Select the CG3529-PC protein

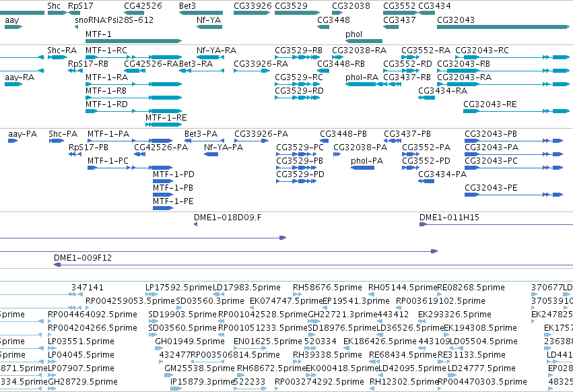tap(296, 154)
